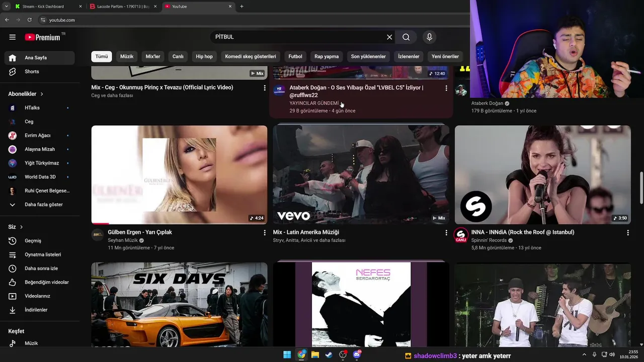Open Mix - Latin Amerika Müziği title
This screenshot has width=644, height=362.
[x=306, y=232]
